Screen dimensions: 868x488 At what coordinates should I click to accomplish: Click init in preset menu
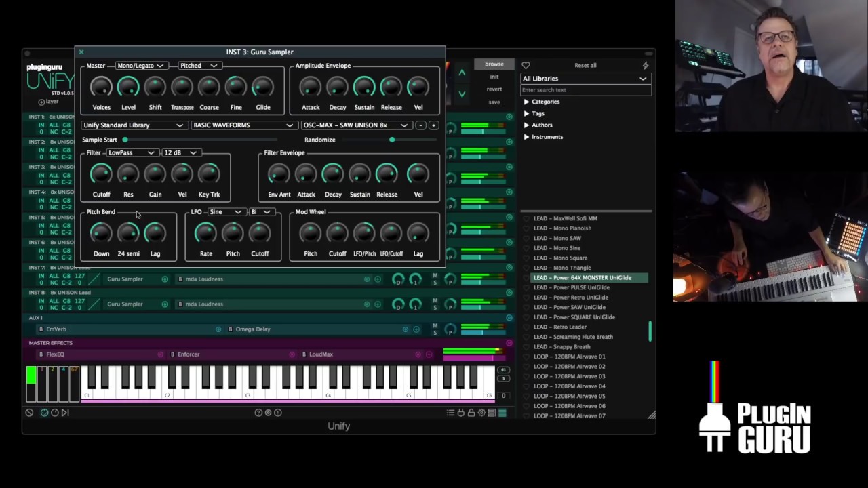click(x=494, y=77)
